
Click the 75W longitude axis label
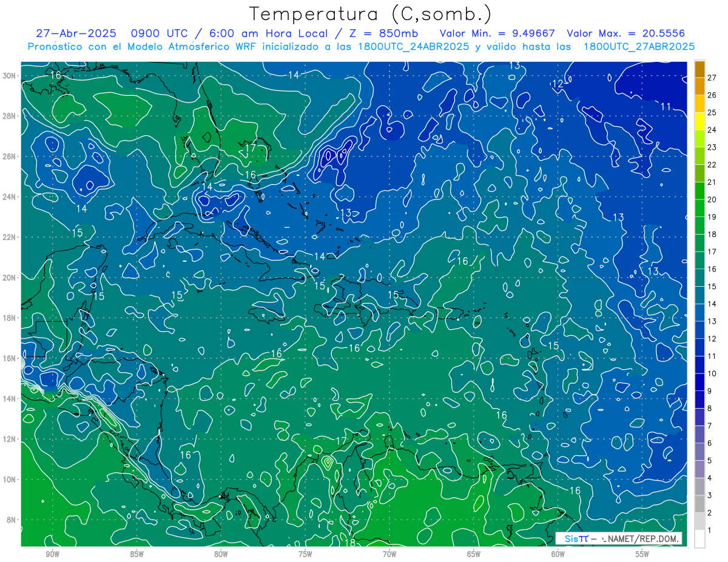click(x=305, y=554)
